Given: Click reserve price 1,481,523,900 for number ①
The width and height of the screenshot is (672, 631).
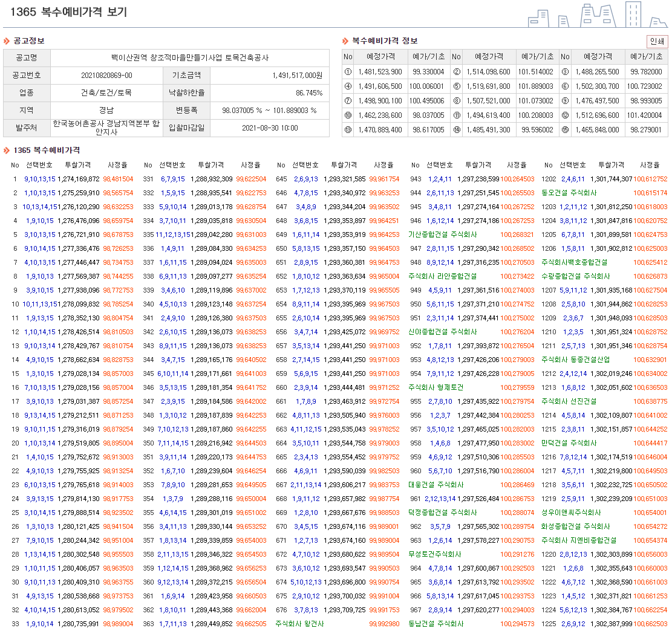Looking at the screenshot, I should pos(380,72).
